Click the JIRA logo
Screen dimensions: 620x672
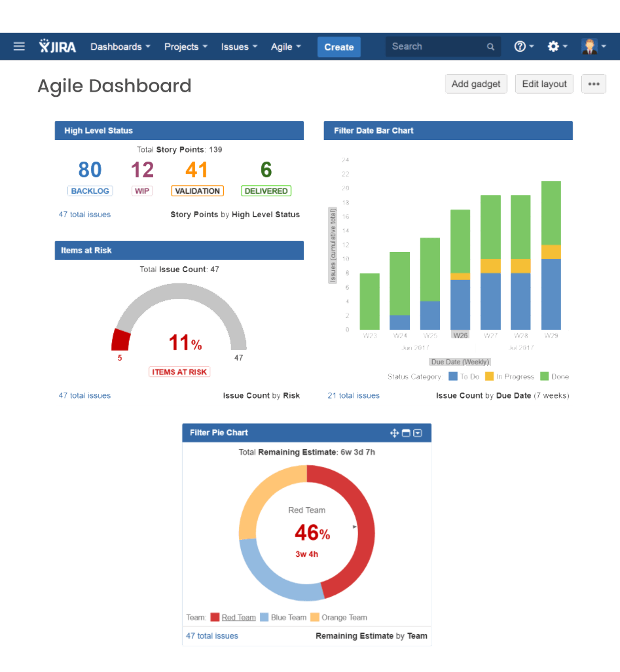(x=57, y=46)
